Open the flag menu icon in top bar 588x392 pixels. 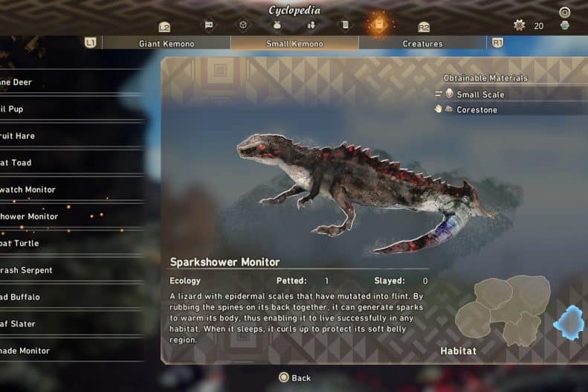point(209,25)
